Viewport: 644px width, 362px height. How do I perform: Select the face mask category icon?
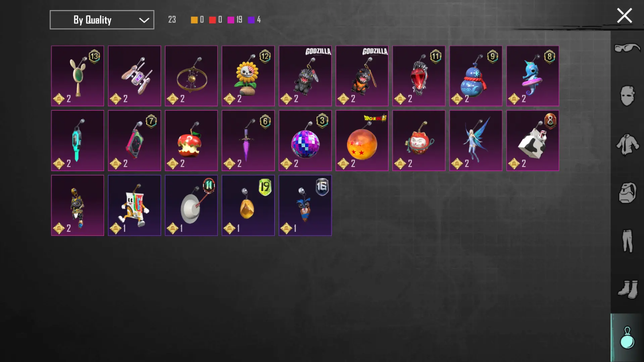coord(627,96)
